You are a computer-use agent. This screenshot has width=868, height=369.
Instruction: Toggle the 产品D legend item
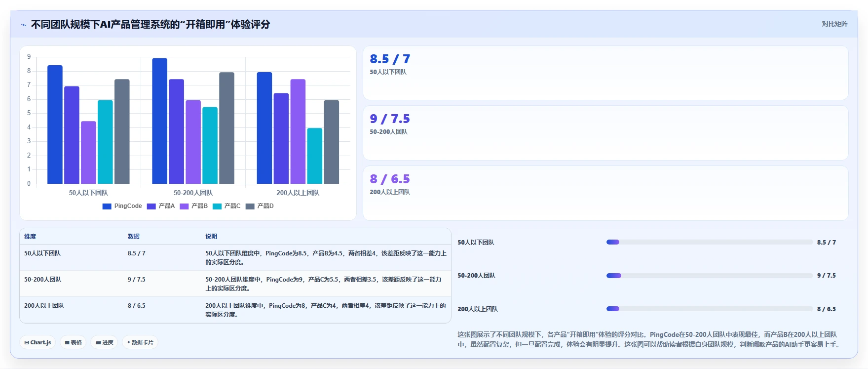(260, 206)
